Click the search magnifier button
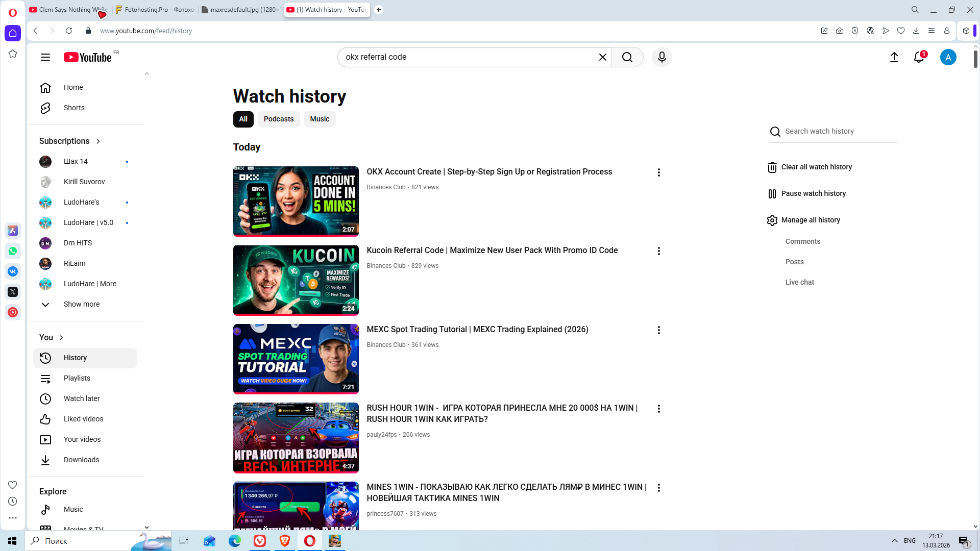 627,57
